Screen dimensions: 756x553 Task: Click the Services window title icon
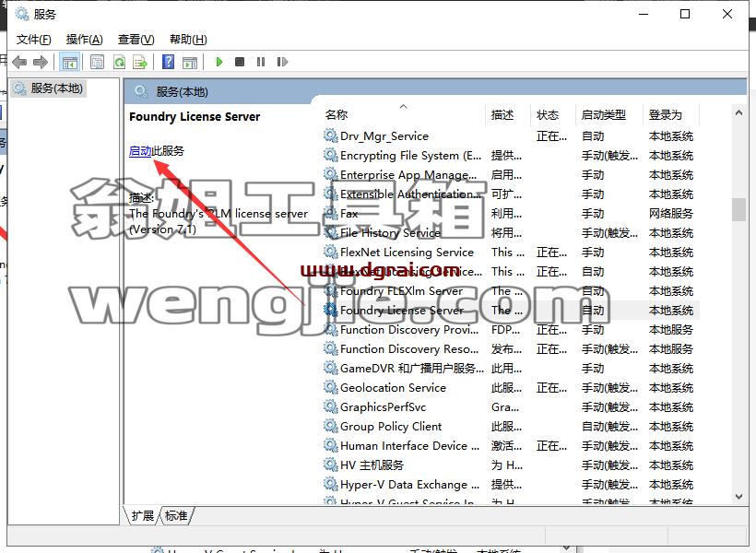22,14
